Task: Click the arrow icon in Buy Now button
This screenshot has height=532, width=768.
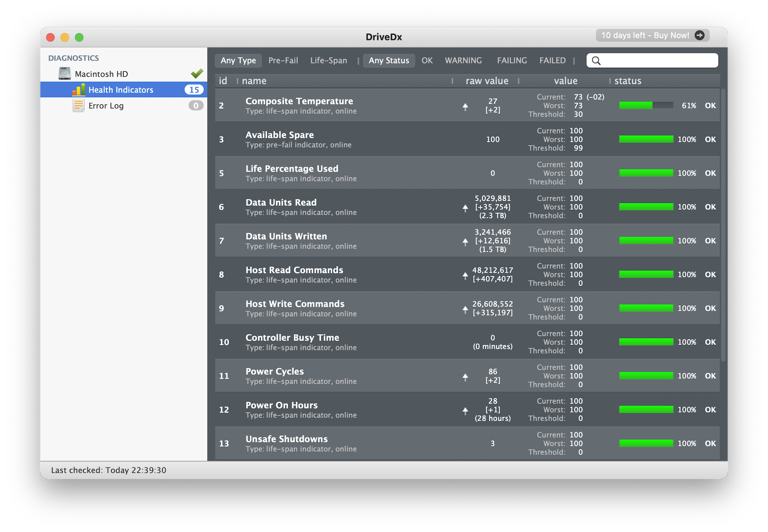Action: (700, 35)
